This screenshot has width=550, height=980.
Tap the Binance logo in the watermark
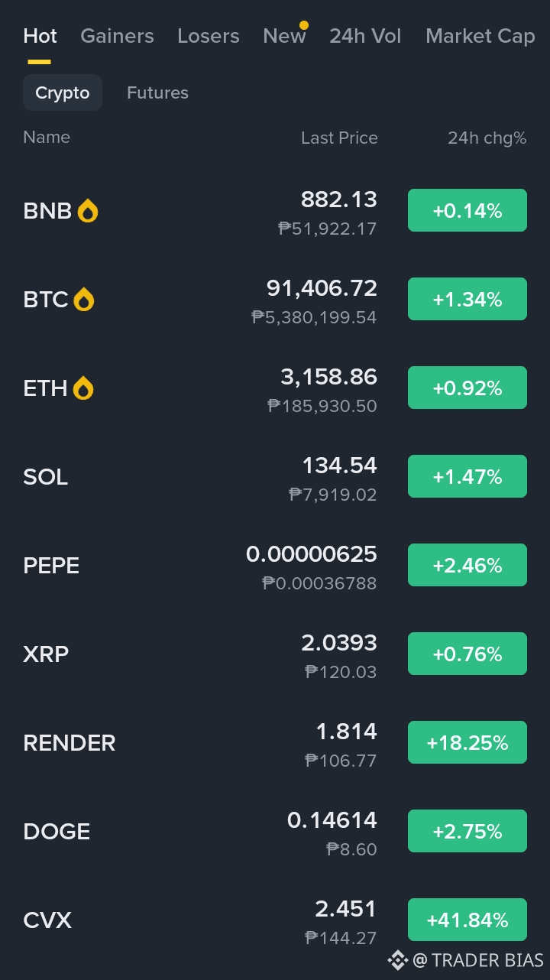[x=398, y=960]
